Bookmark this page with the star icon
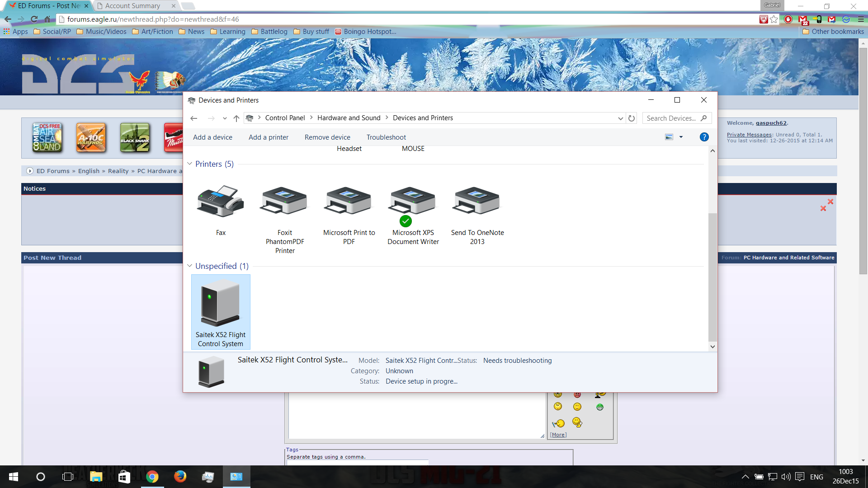 [774, 19]
